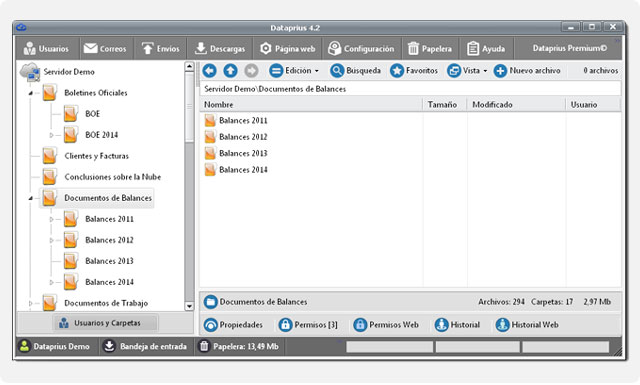Screen dimensions: 640x385
Task: Expand Balances 2014 tree node
Action: tap(51, 282)
